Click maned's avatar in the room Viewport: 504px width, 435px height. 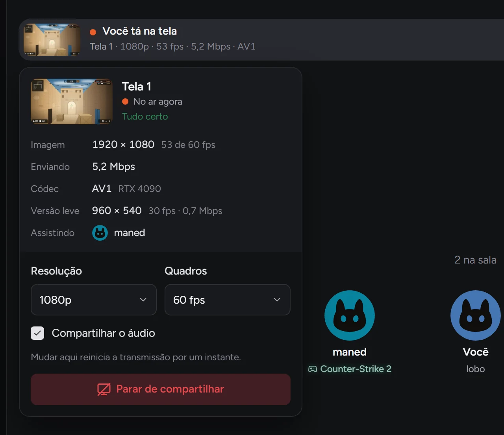tap(350, 315)
